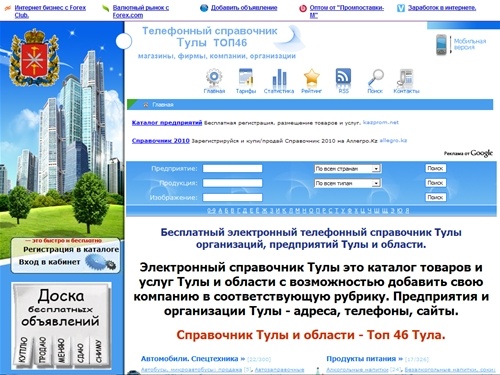Click Поиск button in the Продукция row
Viewport: 500px width, 375px height.
coord(436,183)
